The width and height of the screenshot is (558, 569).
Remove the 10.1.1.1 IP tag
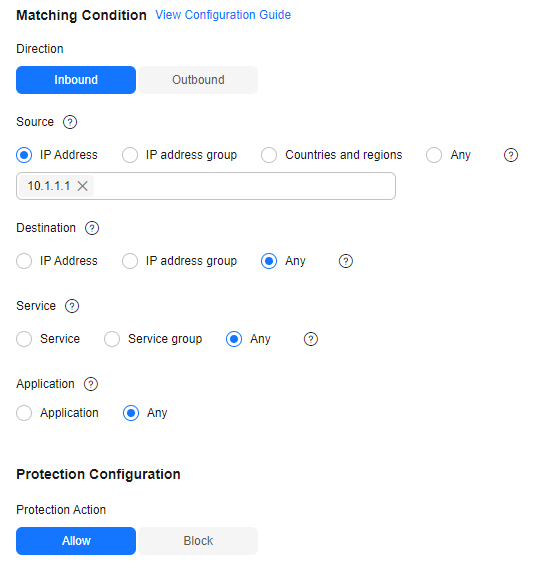[x=83, y=186]
